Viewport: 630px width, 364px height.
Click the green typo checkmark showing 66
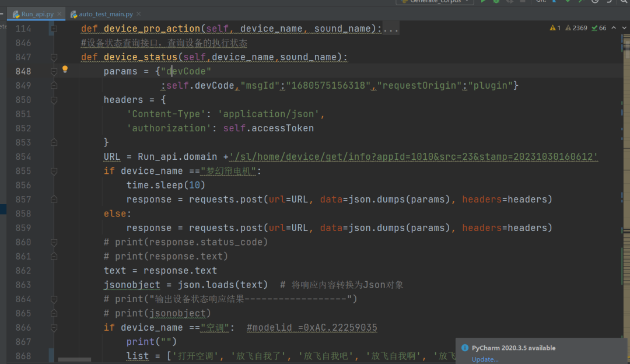(594, 28)
